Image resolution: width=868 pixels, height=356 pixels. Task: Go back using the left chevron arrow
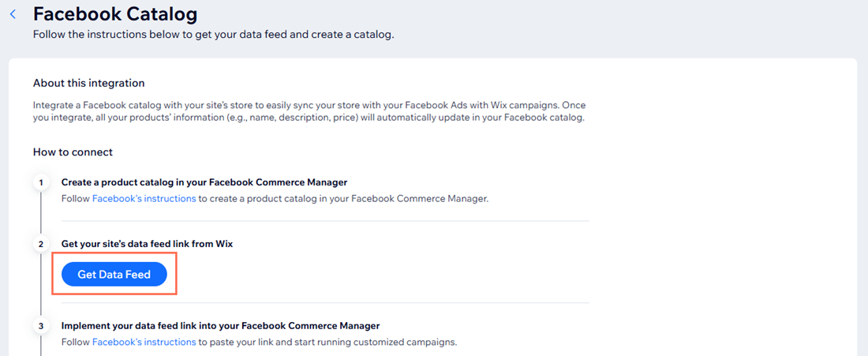[x=13, y=14]
